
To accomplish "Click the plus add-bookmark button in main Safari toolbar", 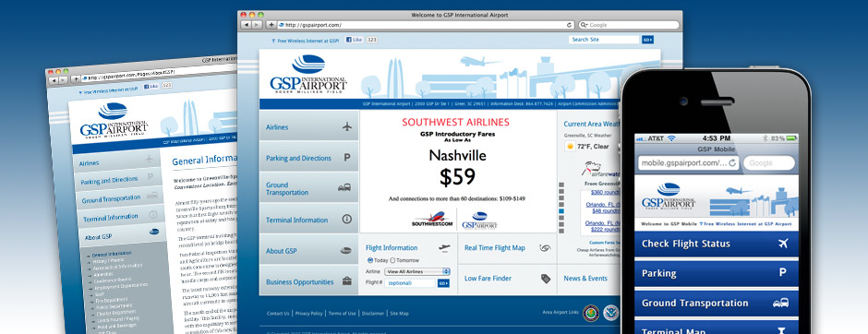I will (271, 25).
